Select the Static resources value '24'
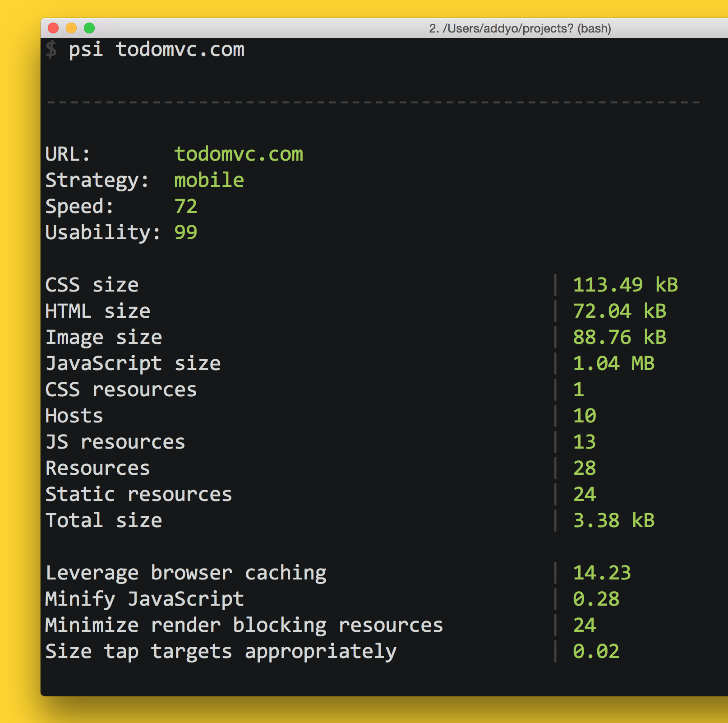Image resolution: width=728 pixels, height=723 pixels. [x=585, y=495]
